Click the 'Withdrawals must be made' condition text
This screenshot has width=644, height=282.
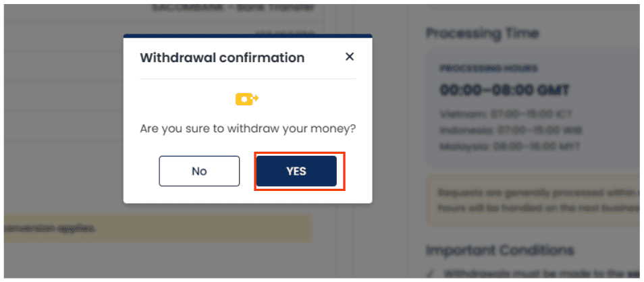542,273
